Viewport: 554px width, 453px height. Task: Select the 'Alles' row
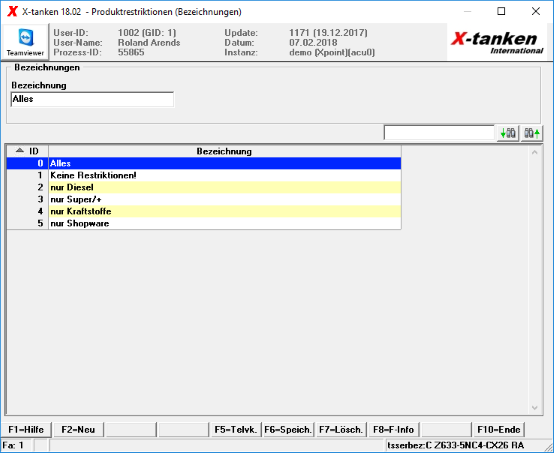click(204, 163)
